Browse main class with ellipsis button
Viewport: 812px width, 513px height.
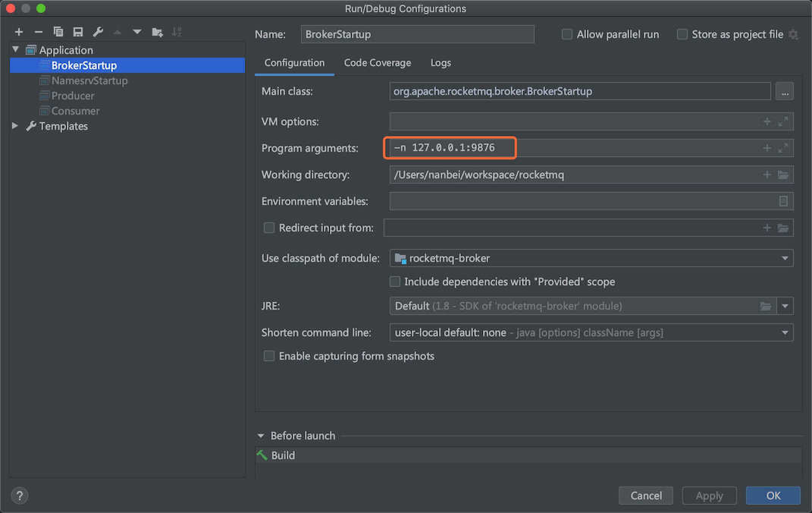(x=785, y=92)
